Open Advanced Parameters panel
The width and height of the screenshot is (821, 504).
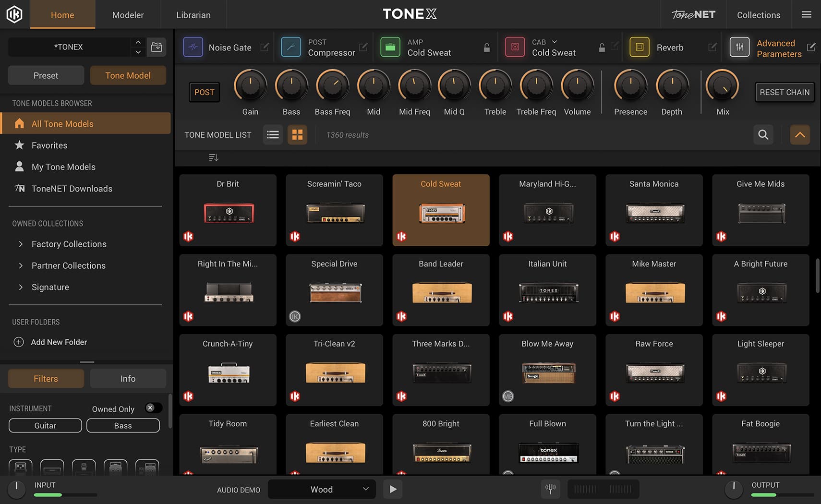pos(739,47)
